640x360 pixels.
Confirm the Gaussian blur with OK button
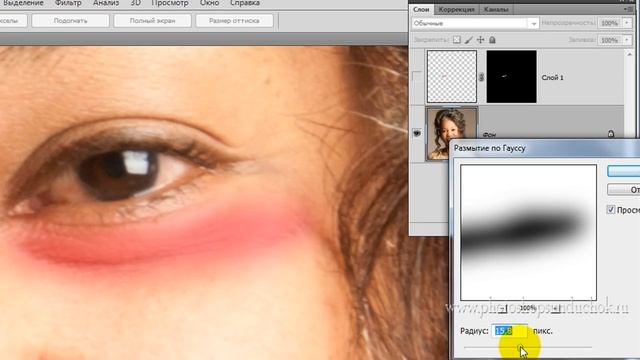pos(624,171)
